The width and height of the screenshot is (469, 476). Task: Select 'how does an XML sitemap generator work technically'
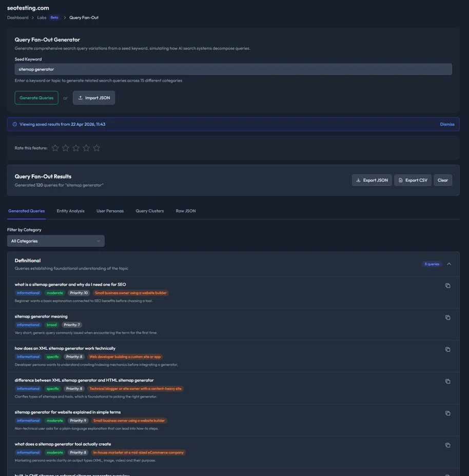click(65, 348)
